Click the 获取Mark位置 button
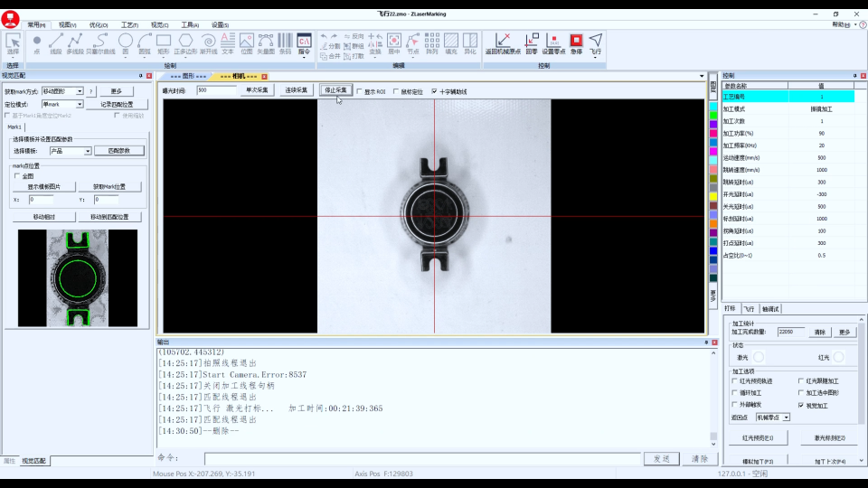The image size is (868, 488). [x=109, y=187]
